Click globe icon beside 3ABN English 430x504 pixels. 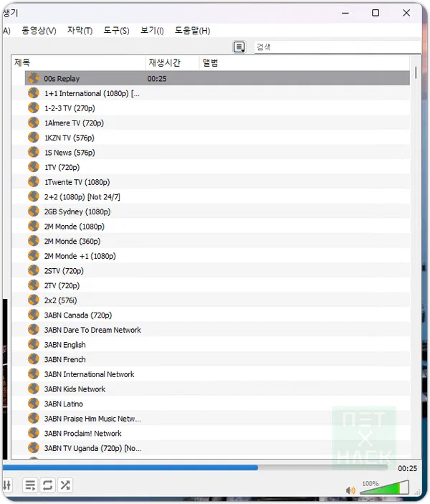34,344
